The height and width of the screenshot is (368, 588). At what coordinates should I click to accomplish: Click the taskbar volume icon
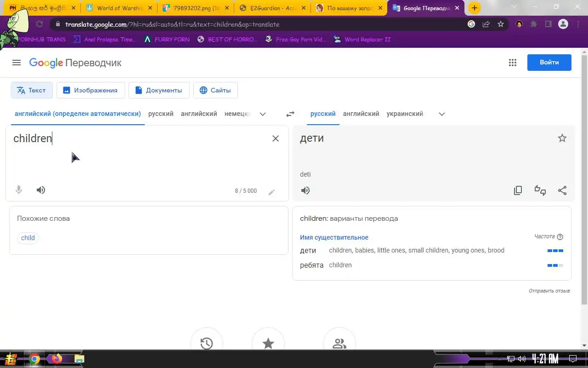pyautogui.click(x=522, y=359)
